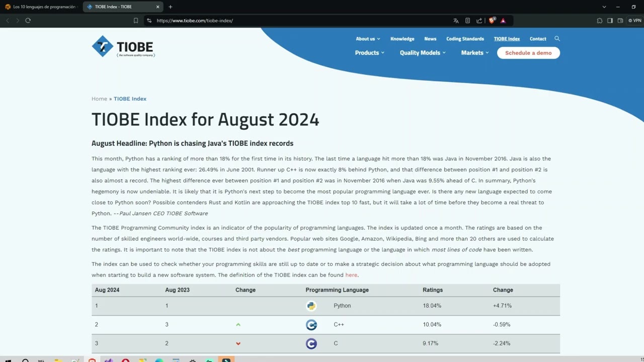644x362 pixels.
Task: Click the 'TIOBE Index for August 2024' heading
Action: pyautogui.click(x=205, y=120)
